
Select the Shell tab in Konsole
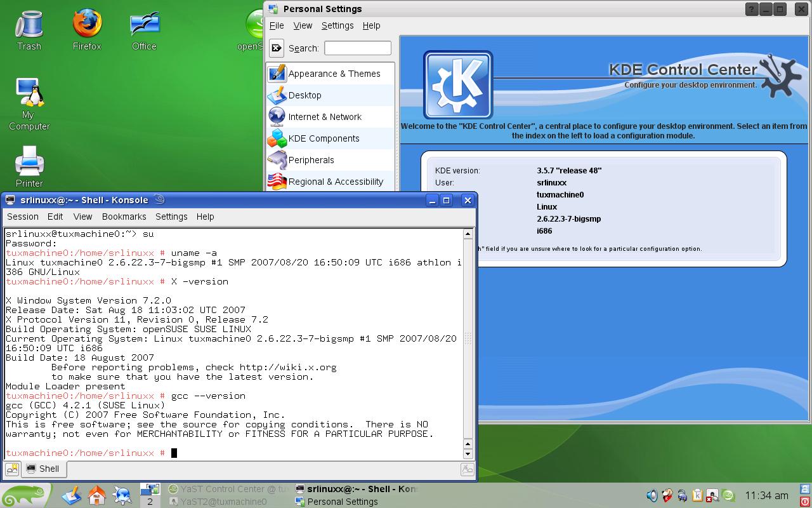pos(43,469)
